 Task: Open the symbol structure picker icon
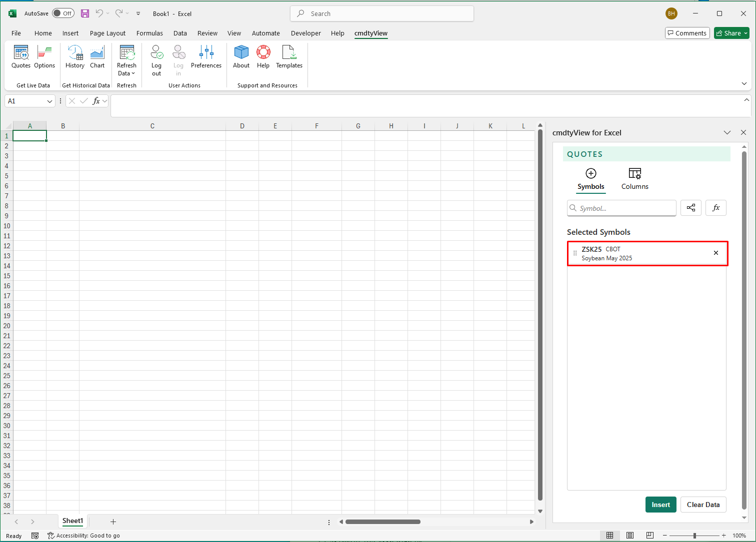[x=691, y=208]
